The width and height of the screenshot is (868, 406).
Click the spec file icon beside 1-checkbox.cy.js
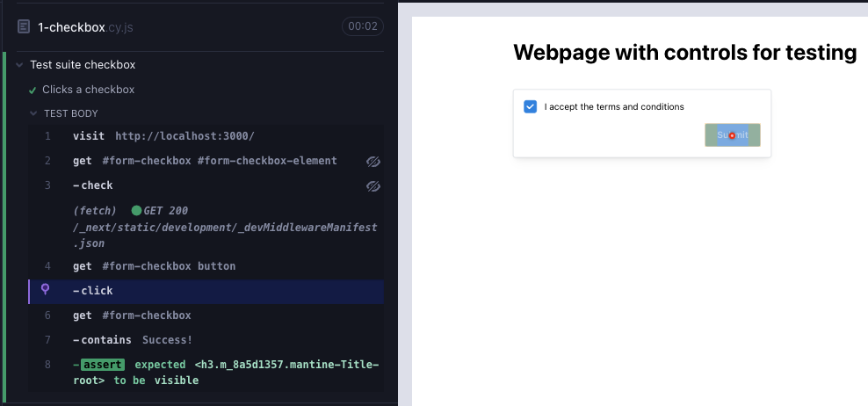coord(24,26)
